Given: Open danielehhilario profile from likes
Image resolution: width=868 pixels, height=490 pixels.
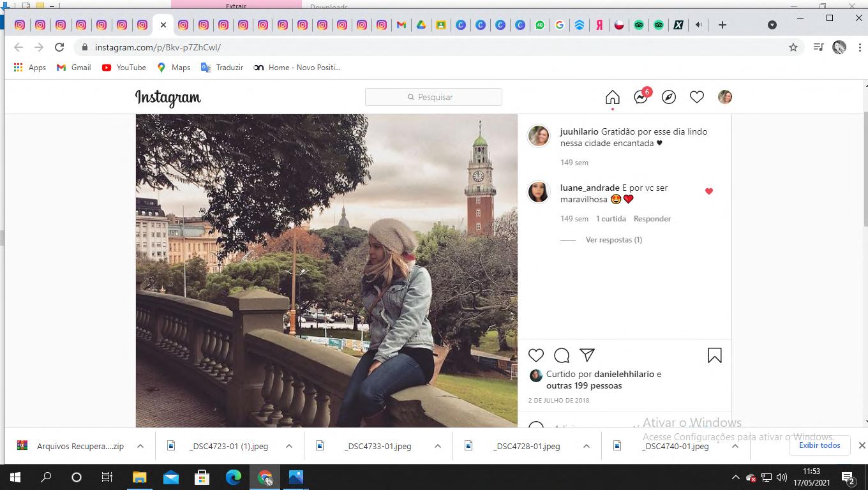Looking at the screenshot, I should pos(624,374).
